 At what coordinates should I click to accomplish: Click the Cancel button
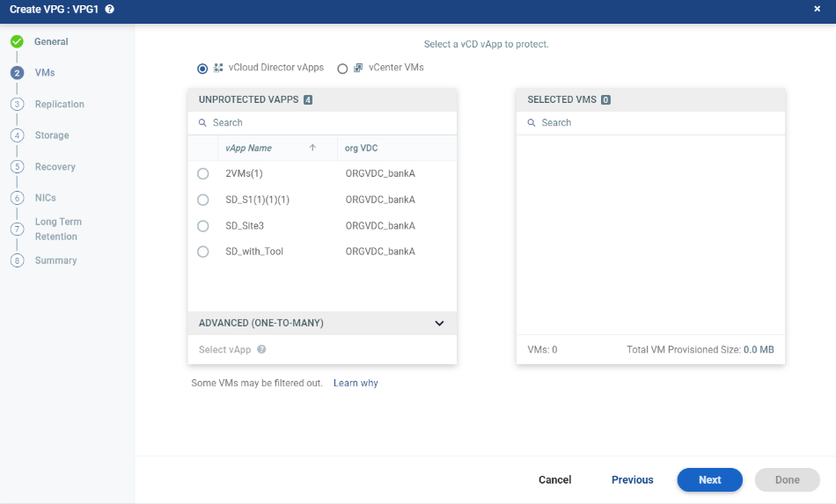tap(555, 479)
